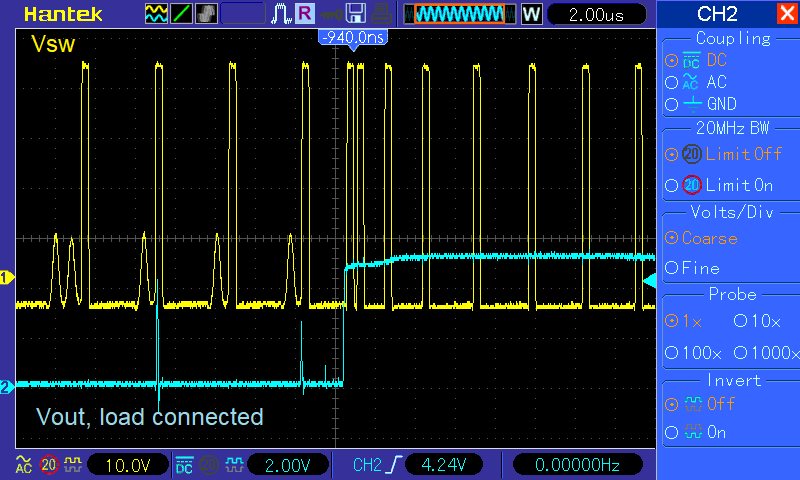Screen dimensions: 800x480
Task: Click the green diagonal line icon
Action: pos(181,14)
